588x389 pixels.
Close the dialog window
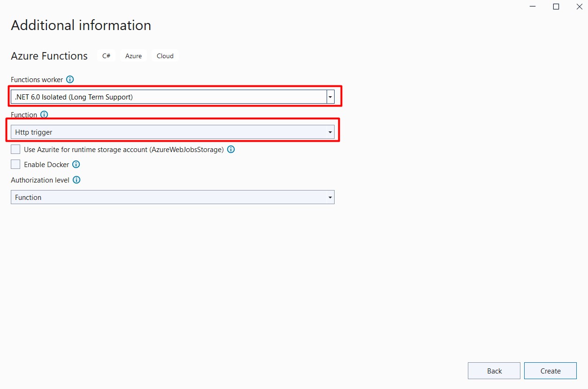pyautogui.click(x=580, y=7)
